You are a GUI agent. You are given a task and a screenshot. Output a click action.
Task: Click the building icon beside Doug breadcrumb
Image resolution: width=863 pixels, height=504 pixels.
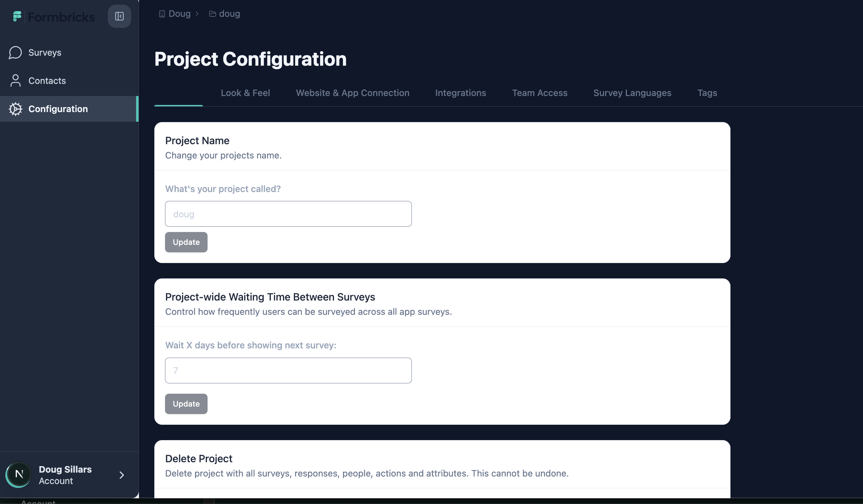pyautogui.click(x=162, y=14)
